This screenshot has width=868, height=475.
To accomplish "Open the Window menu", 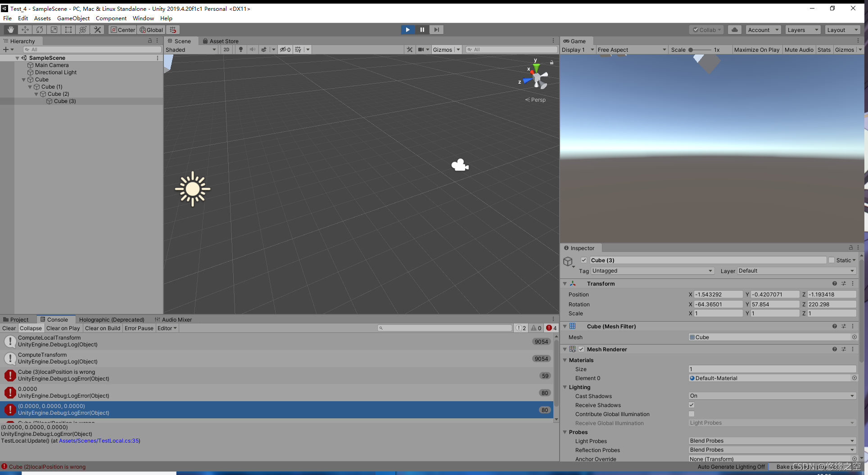I will click(x=143, y=18).
